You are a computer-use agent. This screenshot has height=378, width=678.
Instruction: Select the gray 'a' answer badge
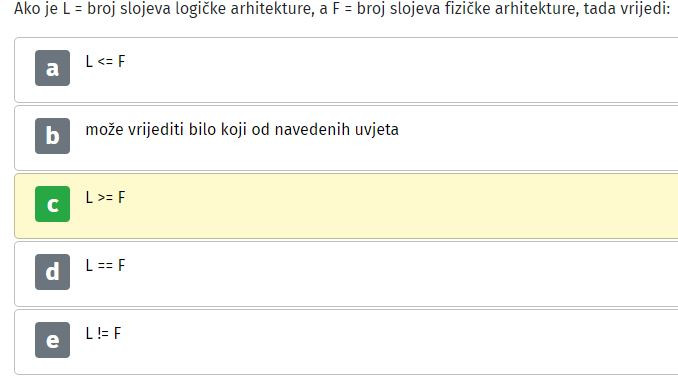click(52, 68)
